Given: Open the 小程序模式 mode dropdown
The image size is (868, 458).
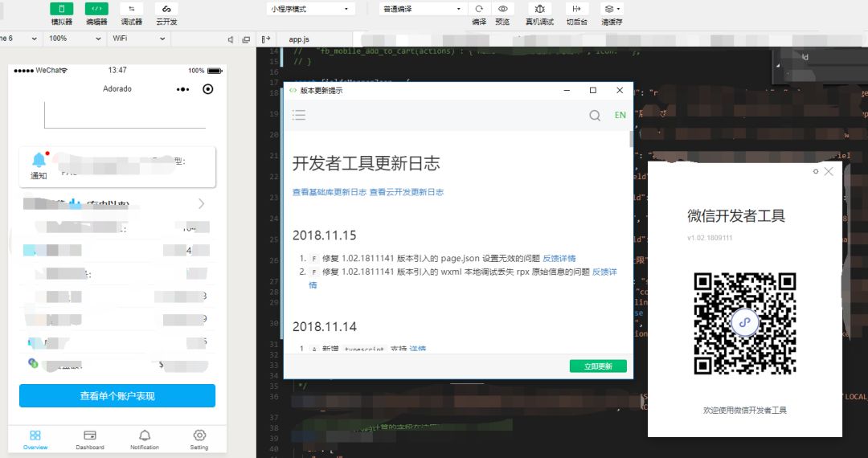Looking at the screenshot, I should coord(310,9).
